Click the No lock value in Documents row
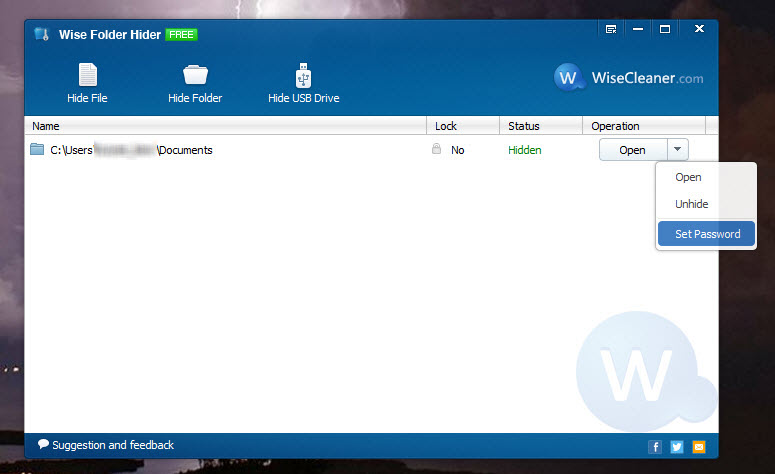775x474 pixels. coord(457,150)
